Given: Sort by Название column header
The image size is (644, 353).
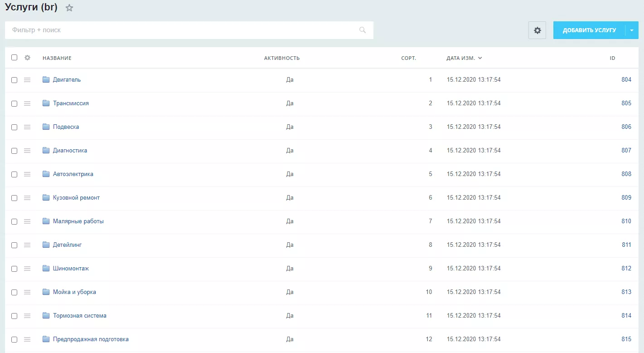Looking at the screenshot, I should coord(57,58).
